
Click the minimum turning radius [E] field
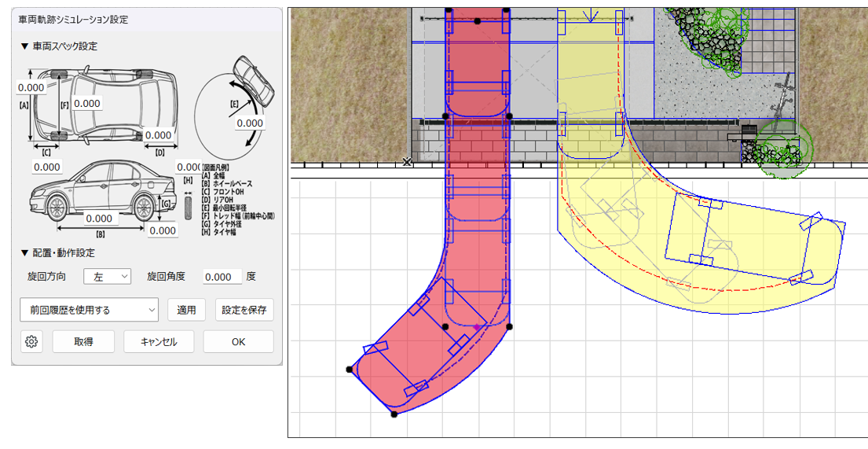pos(250,123)
